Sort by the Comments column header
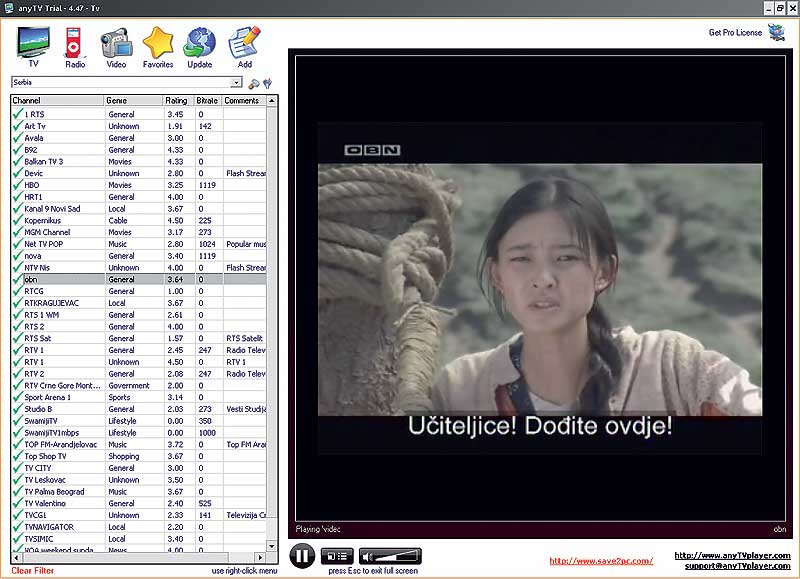 click(244, 100)
